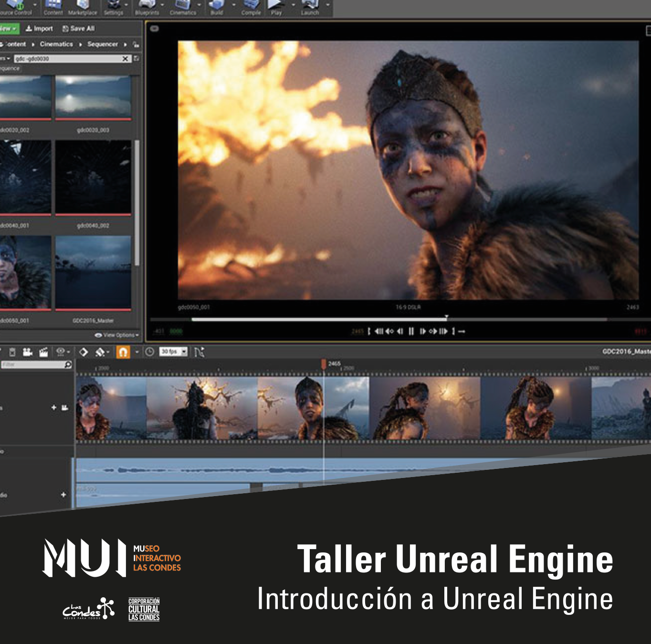Image resolution: width=651 pixels, height=644 pixels.
Task: Click the Compile toolbar button
Action: click(251, 8)
